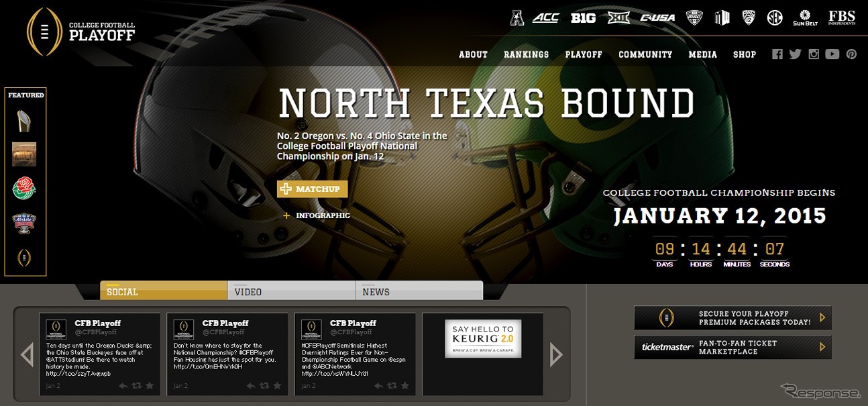Click the Keurig 2.0 advertisement
Viewport: 868px width, 406px height.
482,338
